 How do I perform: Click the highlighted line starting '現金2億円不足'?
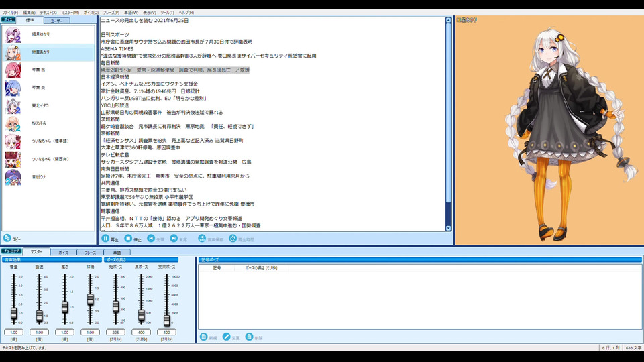(175, 70)
